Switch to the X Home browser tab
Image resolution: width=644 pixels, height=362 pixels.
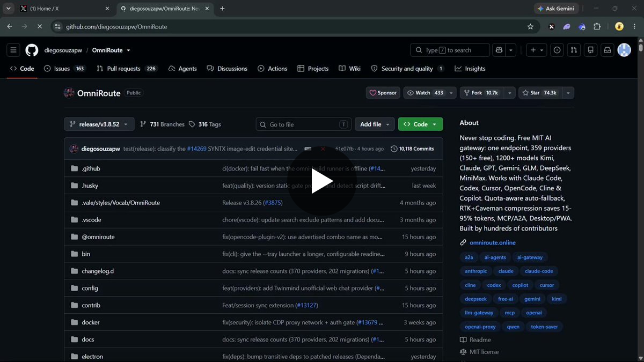(63, 9)
